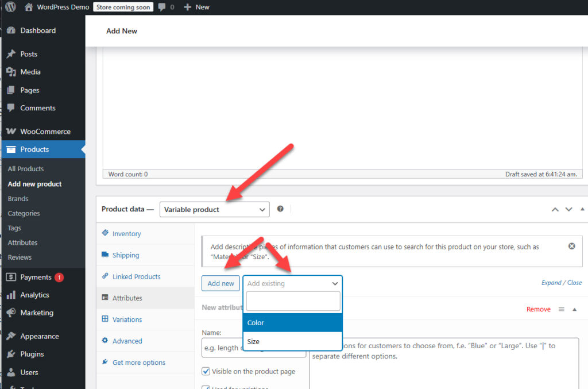Screen dimensions: 588x389
Task: Click the red Remove link
Action: (539, 309)
